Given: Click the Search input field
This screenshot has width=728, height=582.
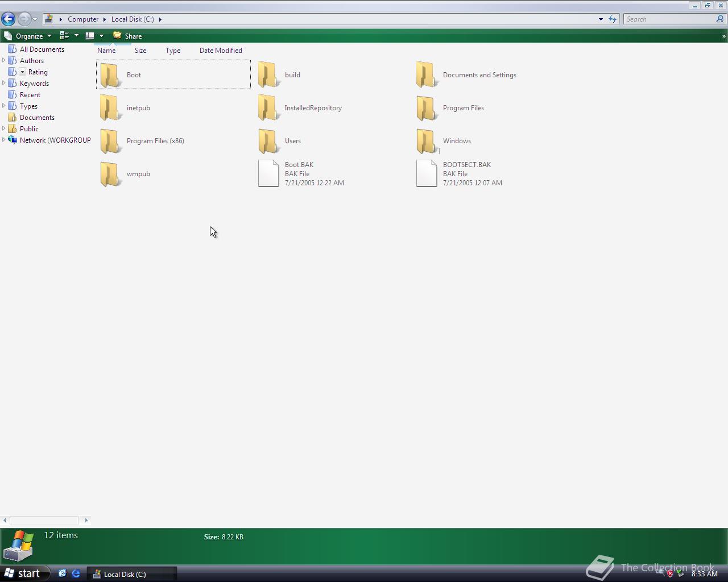Looking at the screenshot, I should pos(669,19).
